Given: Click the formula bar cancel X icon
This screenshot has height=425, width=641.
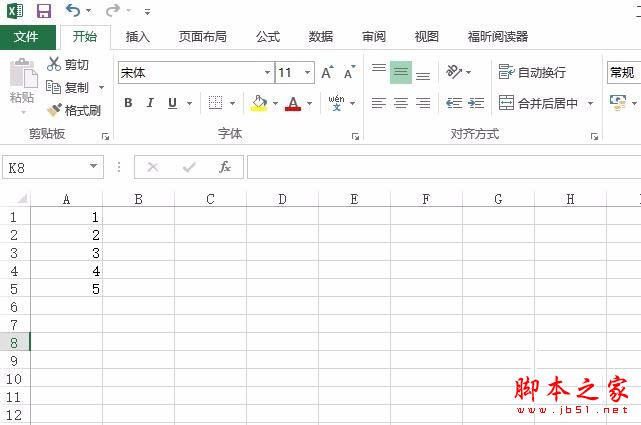Looking at the screenshot, I should point(153,167).
